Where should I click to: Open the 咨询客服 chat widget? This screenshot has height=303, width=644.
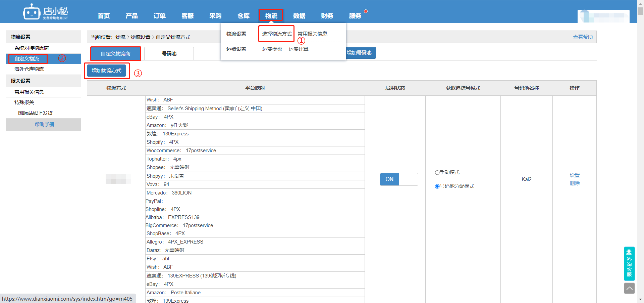click(x=629, y=264)
